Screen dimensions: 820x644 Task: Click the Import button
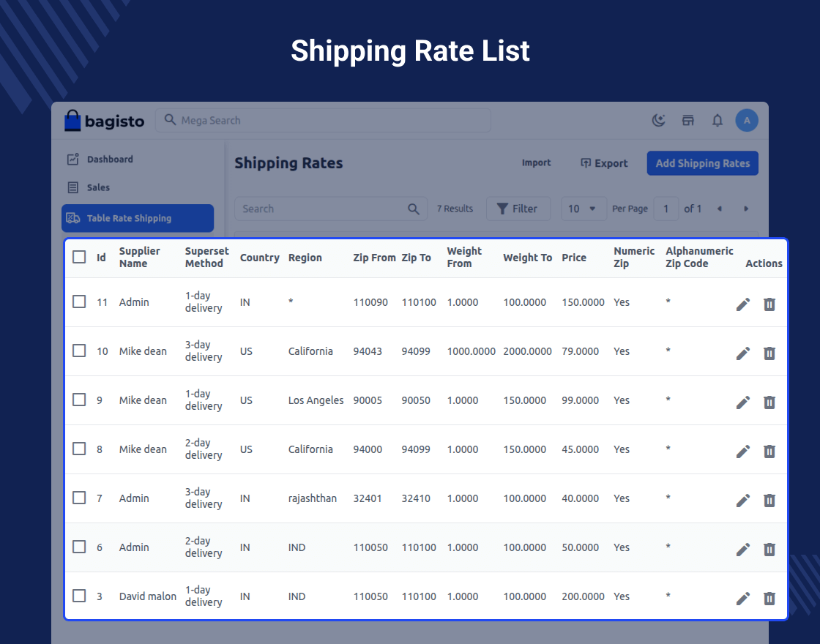pyautogui.click(x=536, y=163)
